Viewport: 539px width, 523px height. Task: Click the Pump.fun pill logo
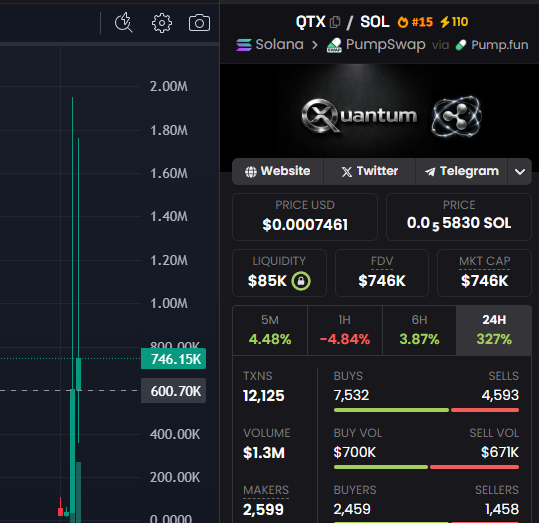(x=461, y=45)
